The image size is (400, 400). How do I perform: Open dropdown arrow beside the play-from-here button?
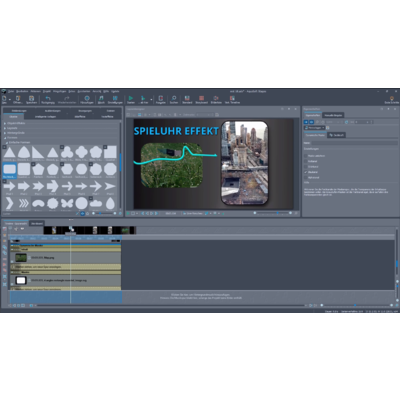(151, 100)
